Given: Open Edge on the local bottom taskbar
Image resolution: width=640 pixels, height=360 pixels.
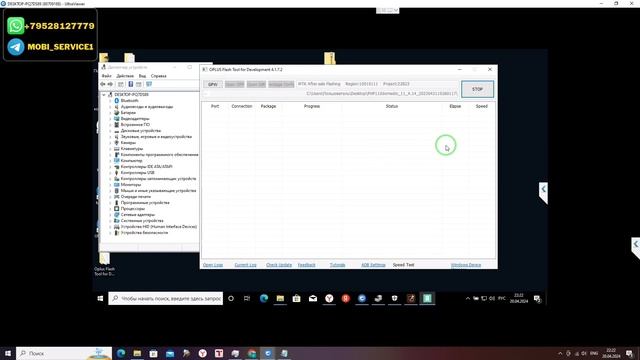Looking at the screenshot, I should (121, 353).
